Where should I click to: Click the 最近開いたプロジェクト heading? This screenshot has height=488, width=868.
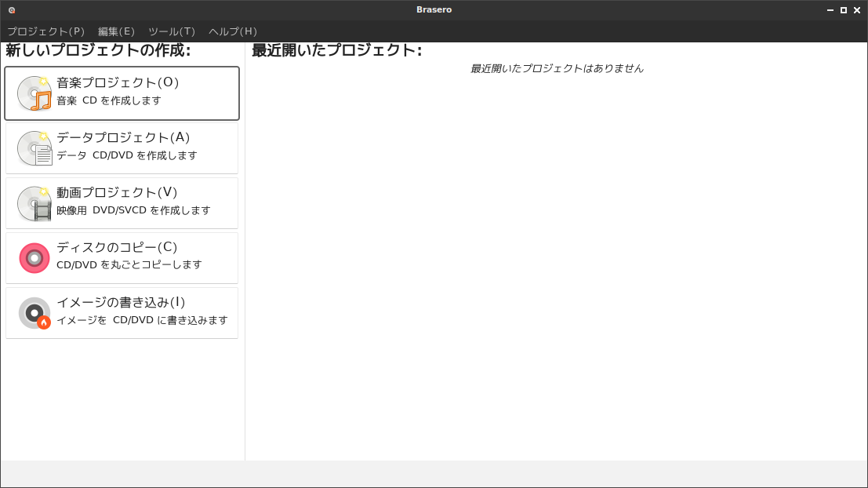[x=336, y=50]
